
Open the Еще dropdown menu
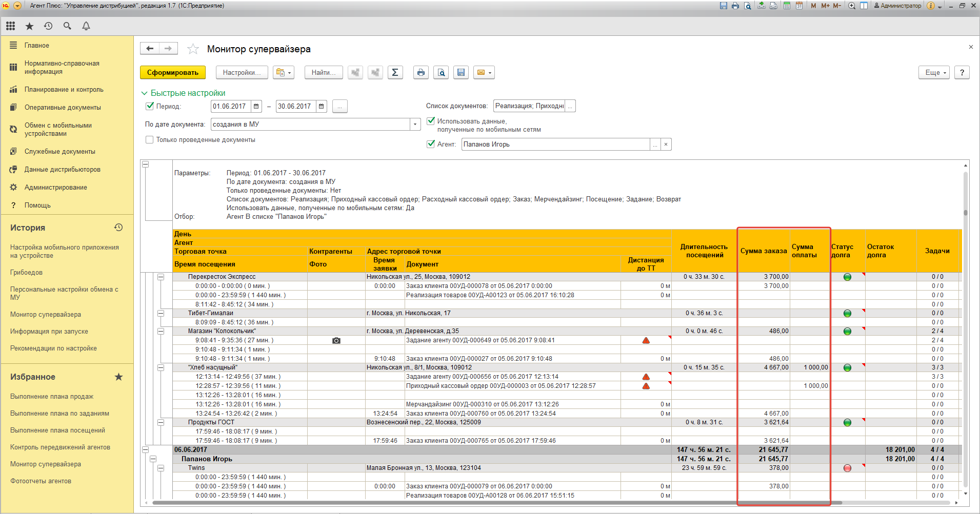coord(934,72)
